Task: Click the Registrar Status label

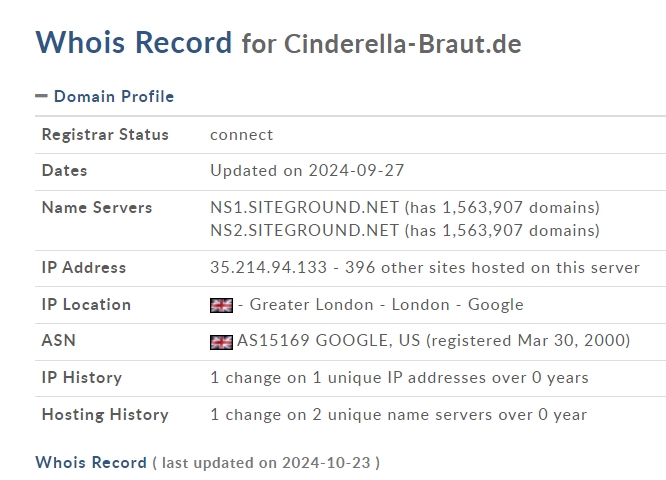Action: pos(105,134)
